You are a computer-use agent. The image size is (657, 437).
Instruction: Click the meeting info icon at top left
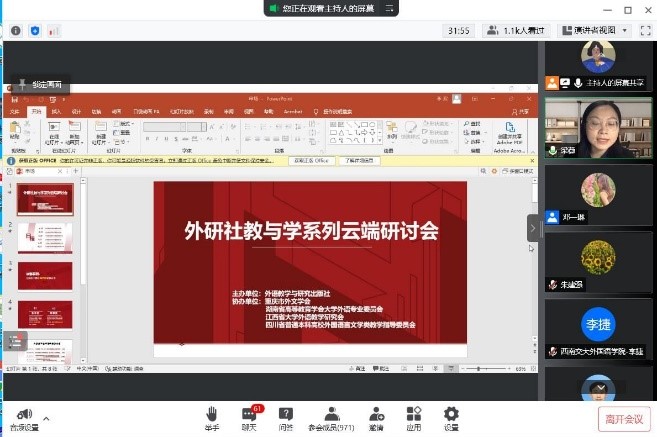pyautogui.click(x=16, y=31)
